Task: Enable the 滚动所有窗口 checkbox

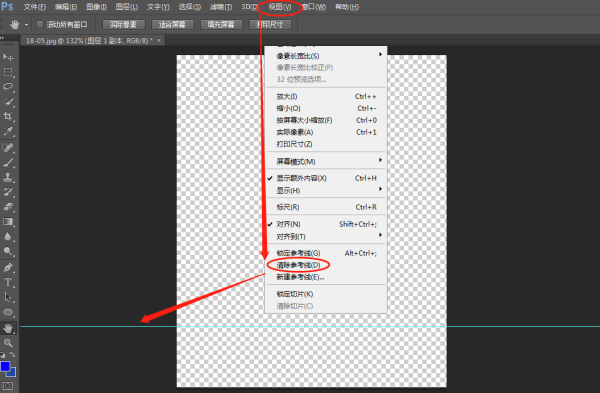Action: click(39, 24)
